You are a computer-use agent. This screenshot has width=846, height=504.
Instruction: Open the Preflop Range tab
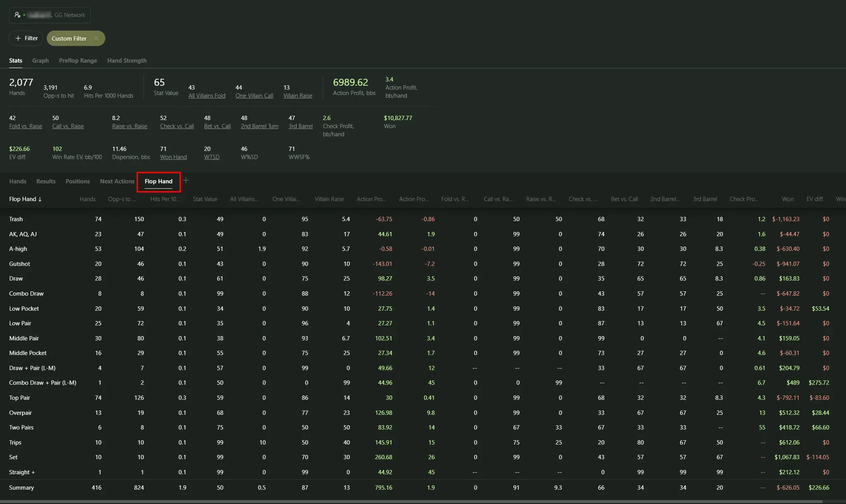click(x=78, y=60)
